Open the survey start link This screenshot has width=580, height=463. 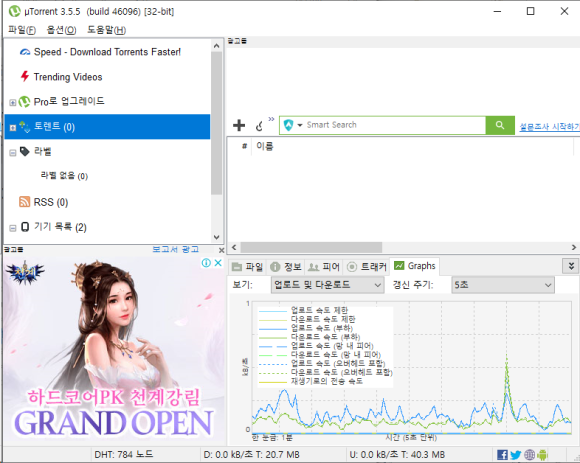(549, 127)
